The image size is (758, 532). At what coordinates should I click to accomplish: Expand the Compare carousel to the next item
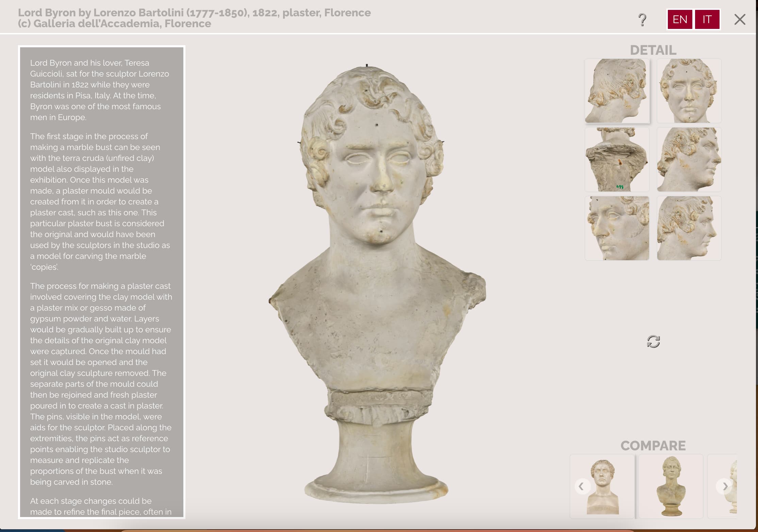pos(725,486)
